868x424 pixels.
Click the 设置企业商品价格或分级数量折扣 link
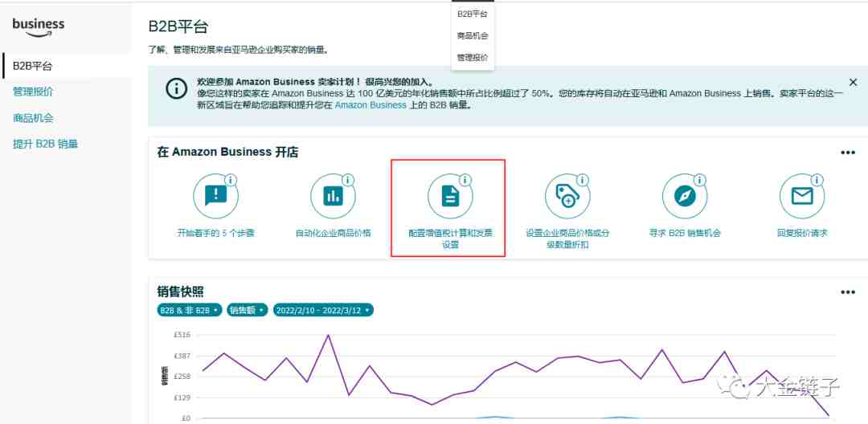click(567, 238)
